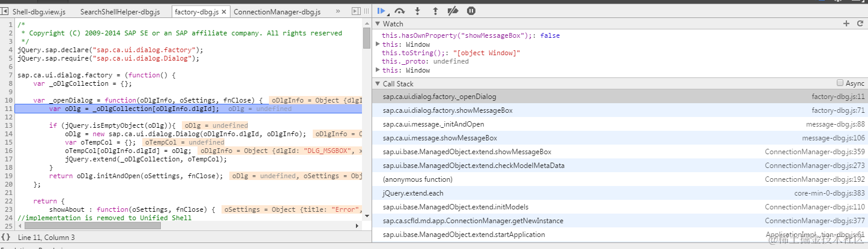Select the jQuery.extend.each stack frame
The height and width of the screenshot is (249, 868).
tap(619, 193)
